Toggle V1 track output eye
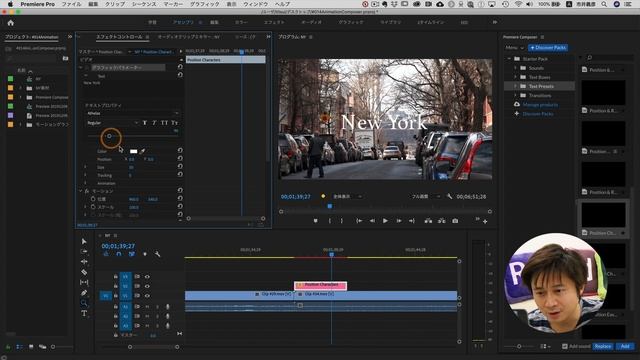Screen dimensions: 640x360 [x=147, y=296]
